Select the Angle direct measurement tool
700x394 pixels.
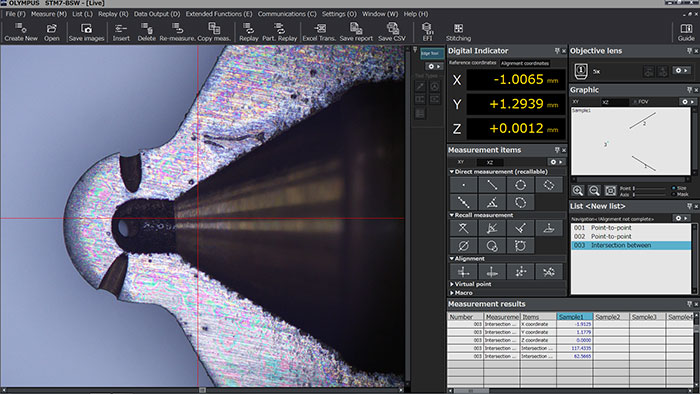point(492,202)
